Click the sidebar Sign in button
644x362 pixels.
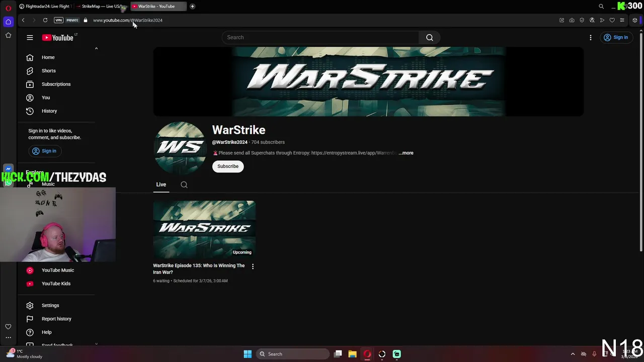tap(44, 151)
